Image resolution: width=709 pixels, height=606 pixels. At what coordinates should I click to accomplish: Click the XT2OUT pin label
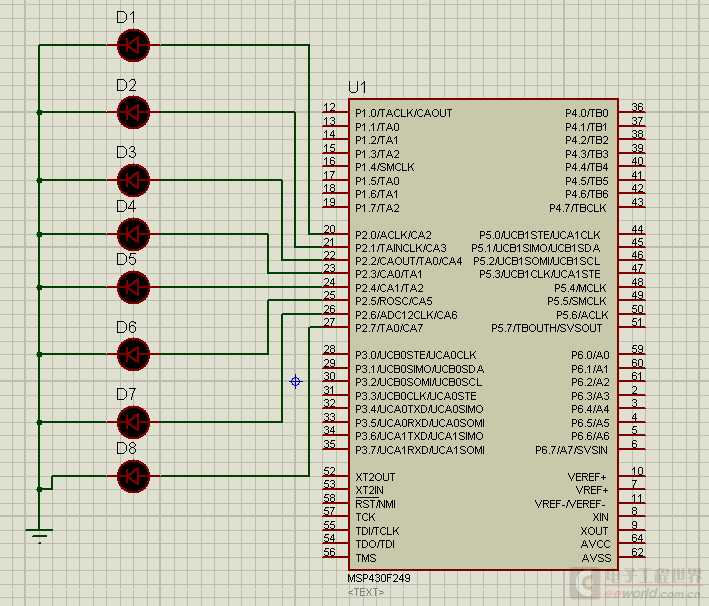[x=375, y=477]
